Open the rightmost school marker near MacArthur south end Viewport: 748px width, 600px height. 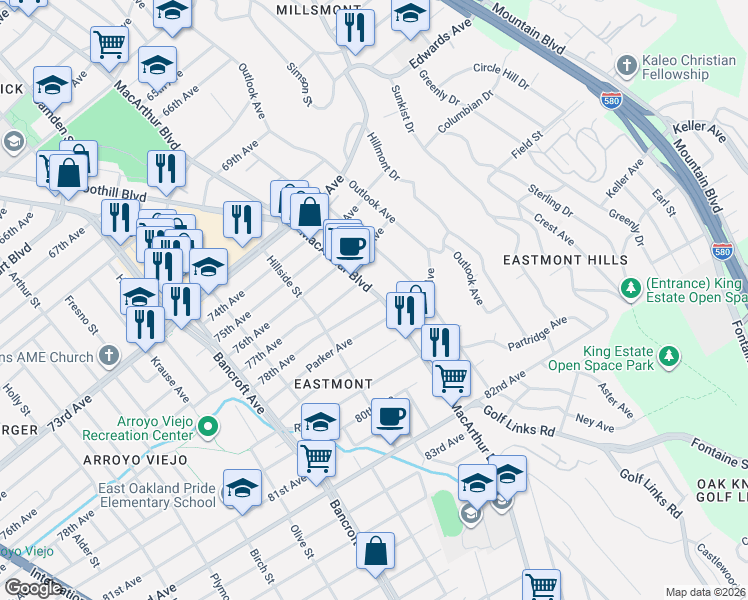508,474
